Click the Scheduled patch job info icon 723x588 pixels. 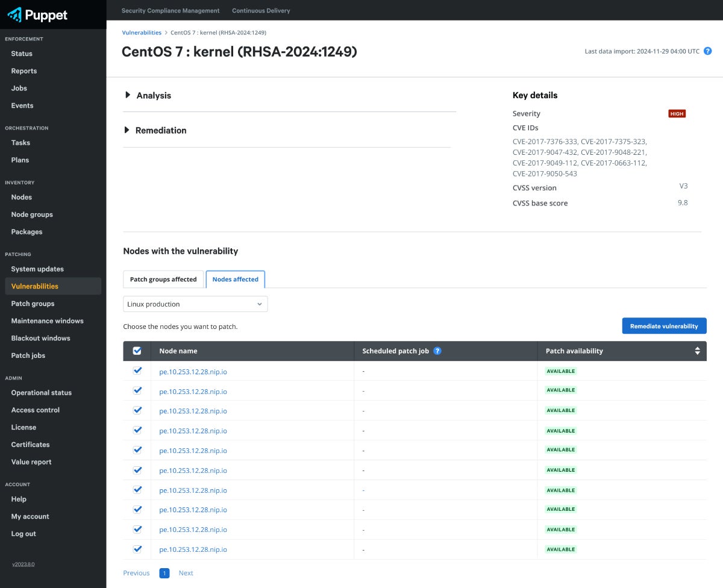437,351
